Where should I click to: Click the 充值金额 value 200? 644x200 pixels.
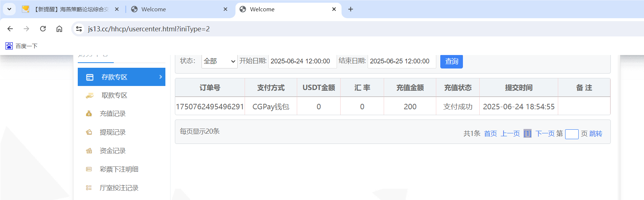coord(410,107)
